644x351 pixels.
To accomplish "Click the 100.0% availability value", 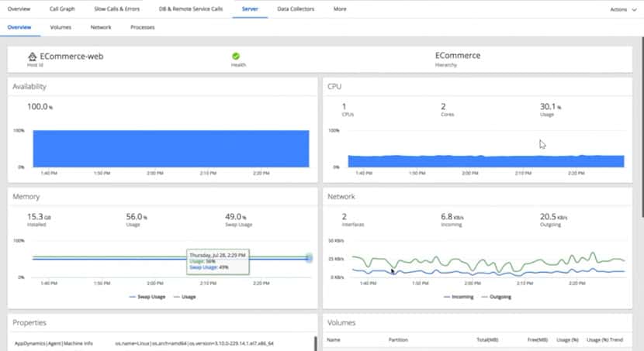I will coord(40,107).
